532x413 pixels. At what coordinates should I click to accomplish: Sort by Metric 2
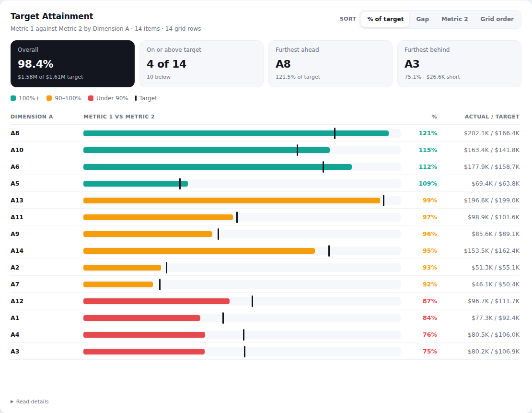pyautogui.click(x=454, y=19)
